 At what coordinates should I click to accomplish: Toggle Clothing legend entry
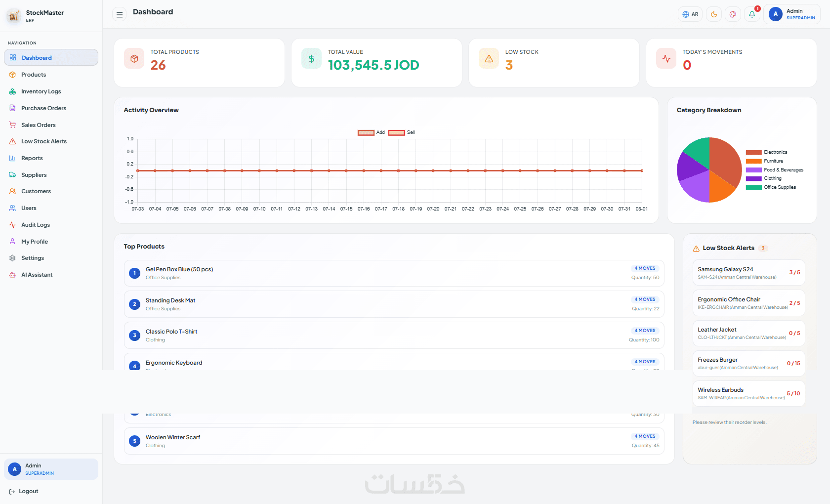[x=764, y=178]
